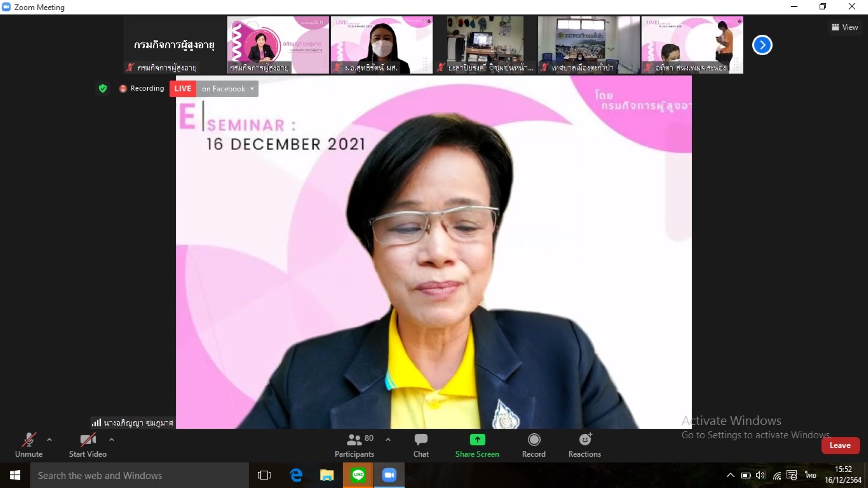
Task: Leave the meeting
Action: tap(840, 445)
